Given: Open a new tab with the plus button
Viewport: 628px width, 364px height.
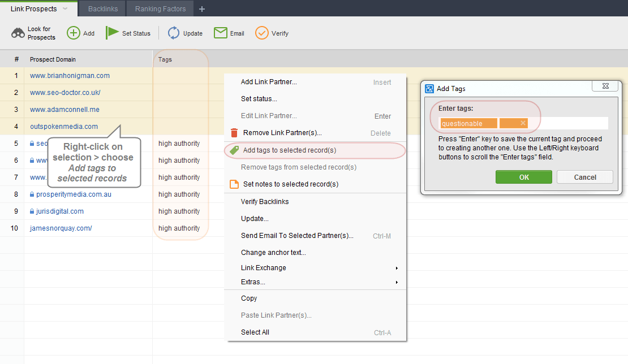Looking at the screenshot, I should (202, 9).
